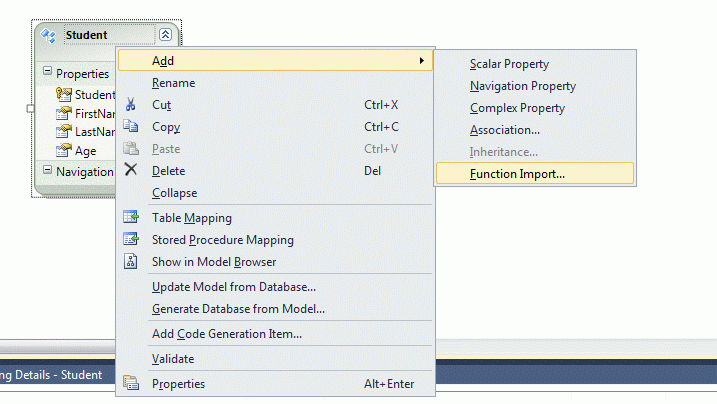Click the Properties icon in context menu
The image size is (717, 404).
point(130,384)
